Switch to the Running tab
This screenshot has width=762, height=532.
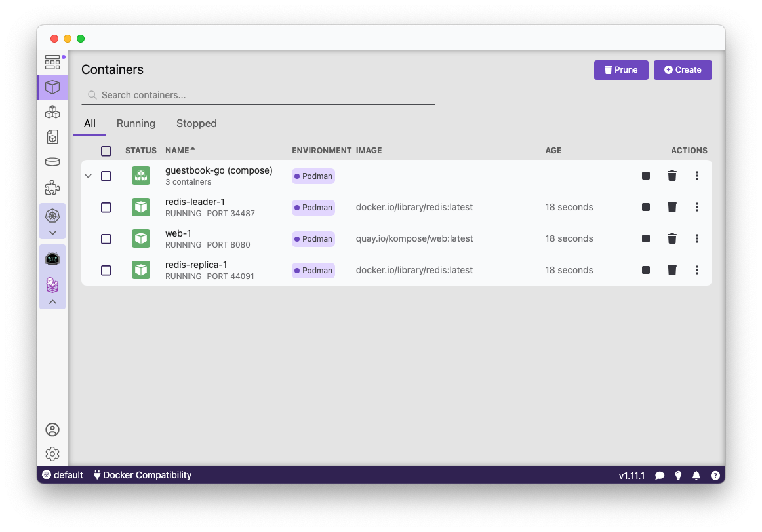click(136, 123)
